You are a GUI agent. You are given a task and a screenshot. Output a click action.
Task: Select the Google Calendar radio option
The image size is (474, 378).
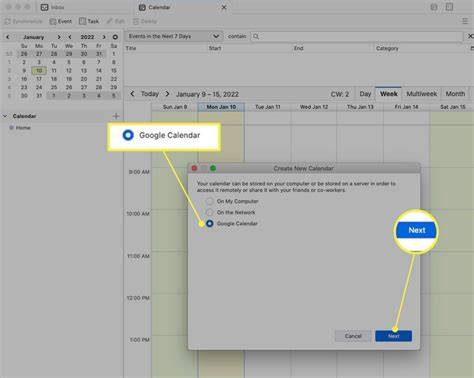click(209, 223)
